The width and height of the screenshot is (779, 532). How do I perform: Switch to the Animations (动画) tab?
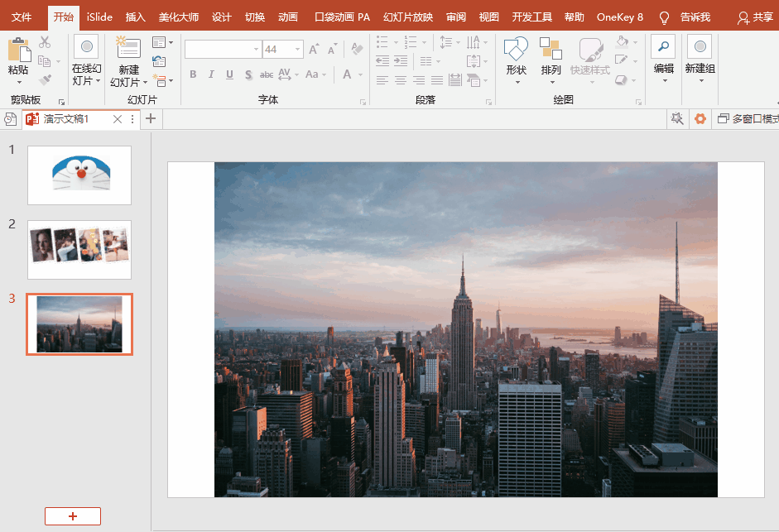point(287,17)
